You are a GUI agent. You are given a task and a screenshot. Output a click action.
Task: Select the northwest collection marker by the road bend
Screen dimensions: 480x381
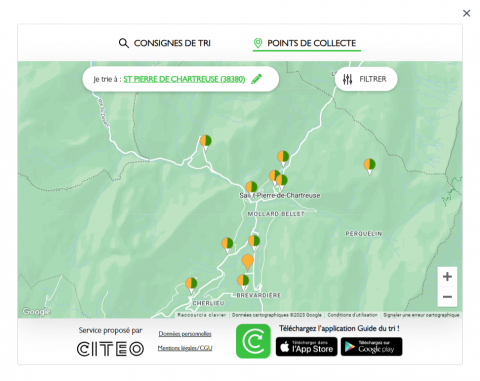point(206,143)
